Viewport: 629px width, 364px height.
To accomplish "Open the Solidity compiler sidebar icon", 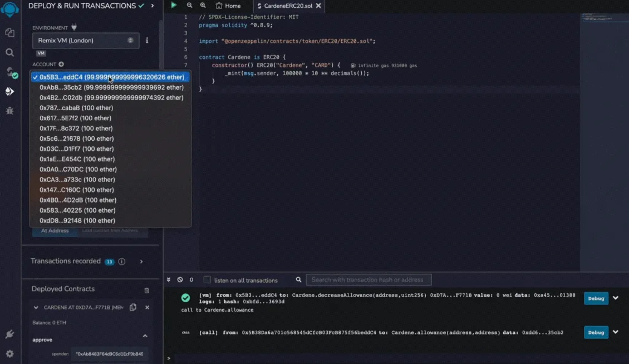I will point(11,72).
